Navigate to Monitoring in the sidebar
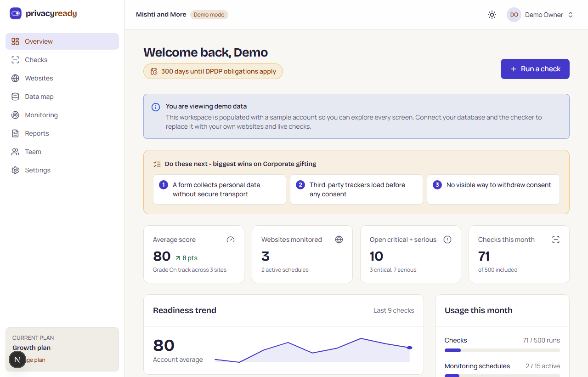The width and height of the screenshot is (588, 377). point(62,115)
